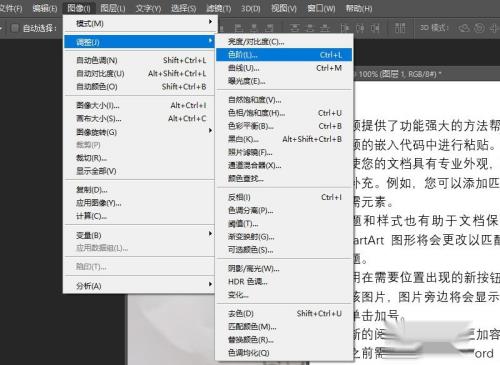This screenshot has width=500, height=365.
Task: Choose 应用图像(Y)... menu entry
Action: 139,203
